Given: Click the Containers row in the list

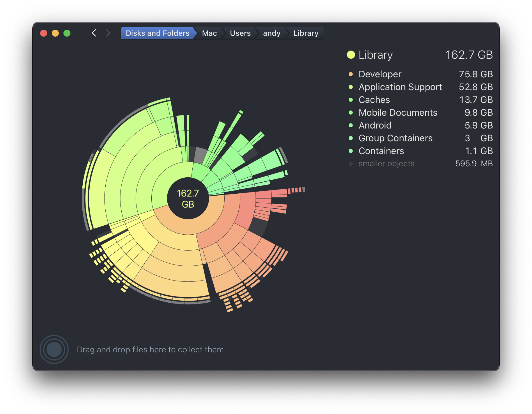Looking at the screenshot, I should coord(381,151).
